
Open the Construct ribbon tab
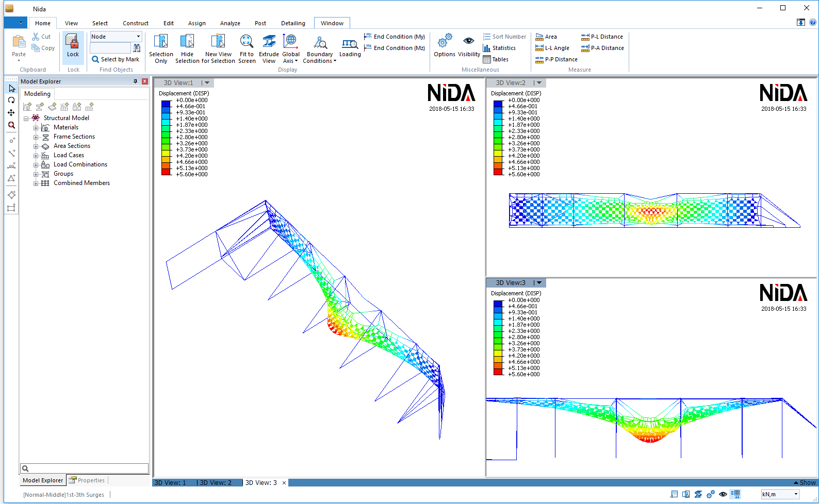[x=136, y=23]
